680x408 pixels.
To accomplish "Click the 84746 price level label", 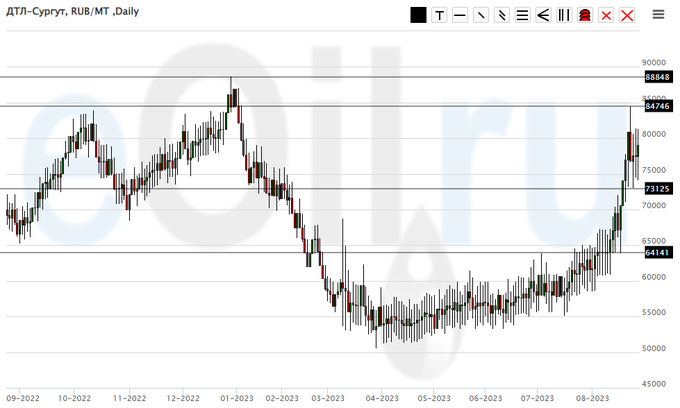I will pyautogui.click(x=656, y=106).
